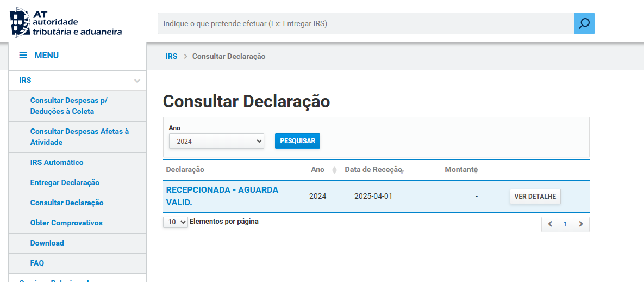Click the 2025-04-01 reception date cell
Viewport: 644px width, 282px height.
pos(373,197)
